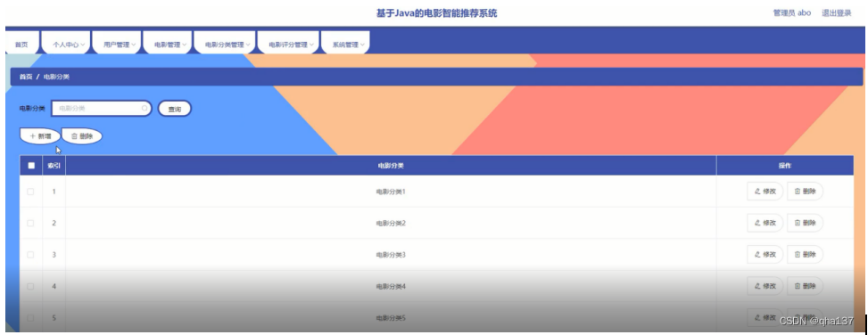
Task: Expand the chevron beside 电影分类管理
Action: (x=247, y=45)
